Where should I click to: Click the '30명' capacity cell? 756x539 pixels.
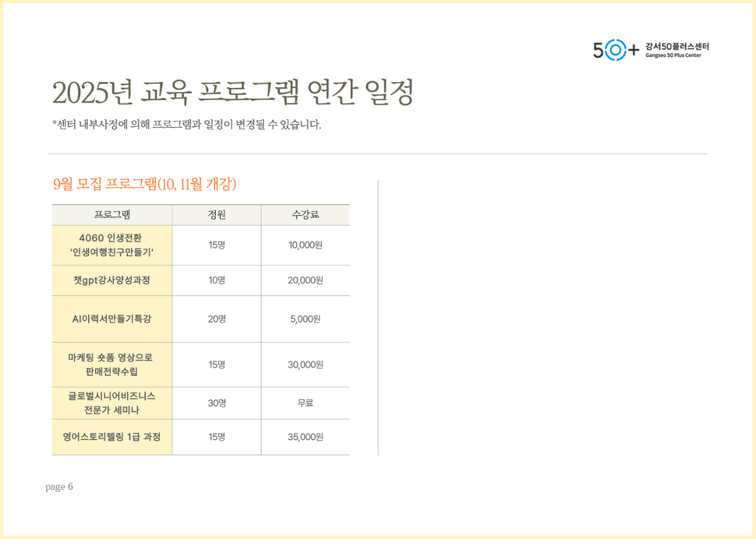coord(217,403)
